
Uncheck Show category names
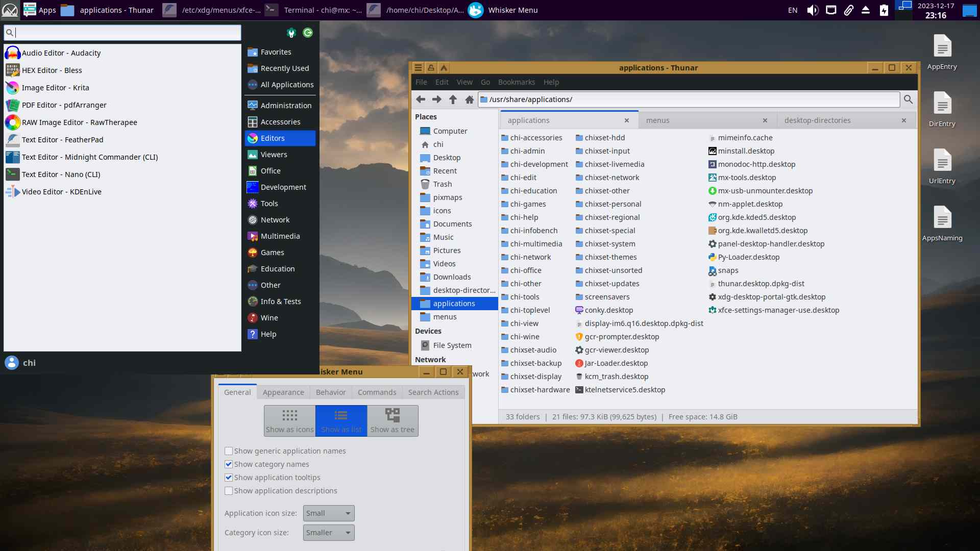coord(229,464)
